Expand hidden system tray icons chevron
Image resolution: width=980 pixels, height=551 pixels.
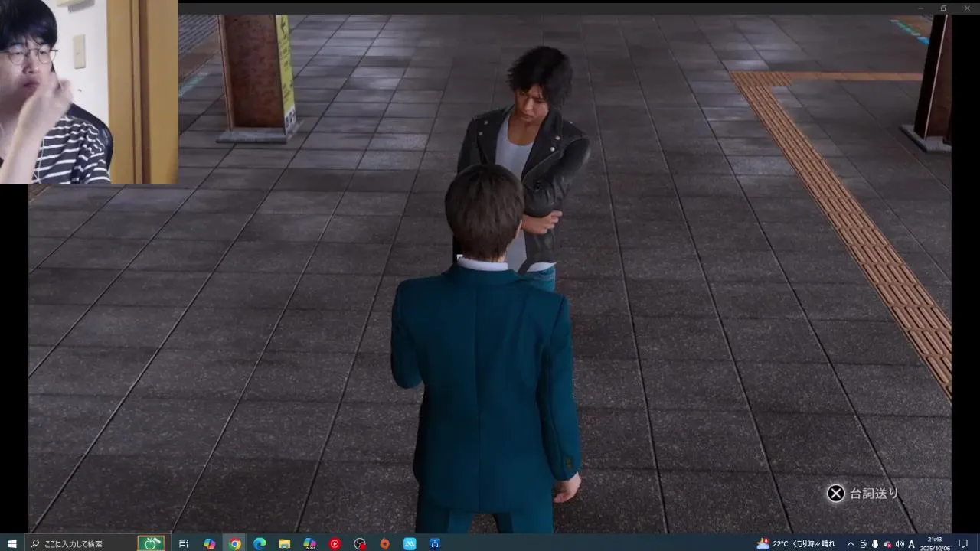click(850, 543)
